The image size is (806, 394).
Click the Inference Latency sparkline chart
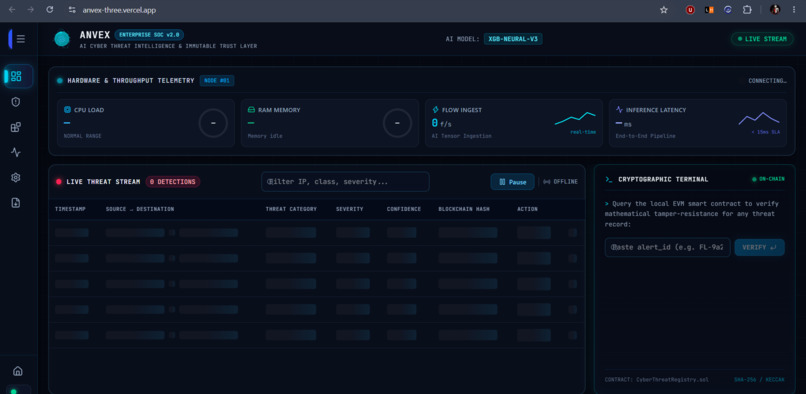pyautogui.click(x=759, y=118)
